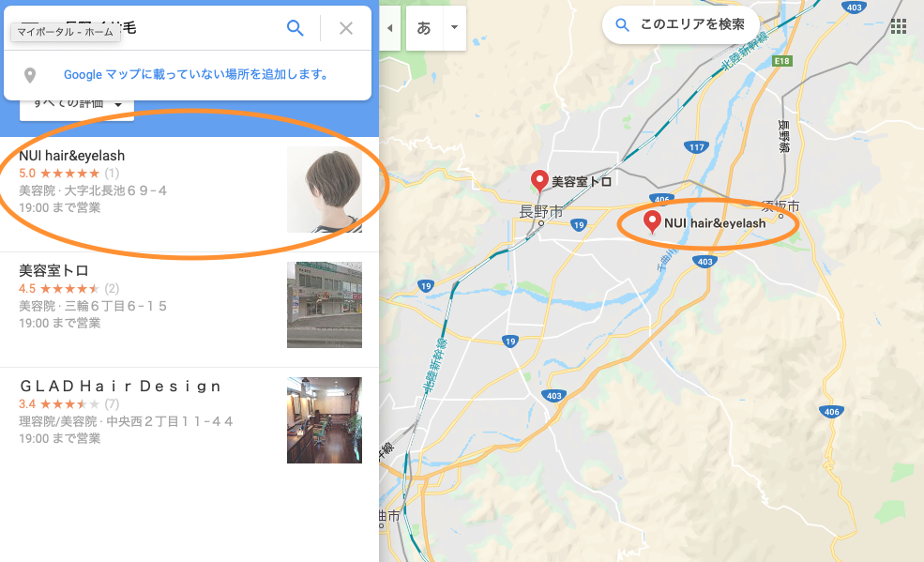Open the NUI hair&eyelash listing

pos(189,191)
